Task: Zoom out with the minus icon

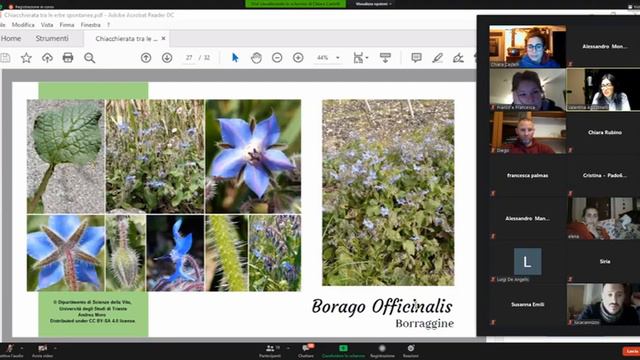Action: pyautogui.click(x=277, y=58)
